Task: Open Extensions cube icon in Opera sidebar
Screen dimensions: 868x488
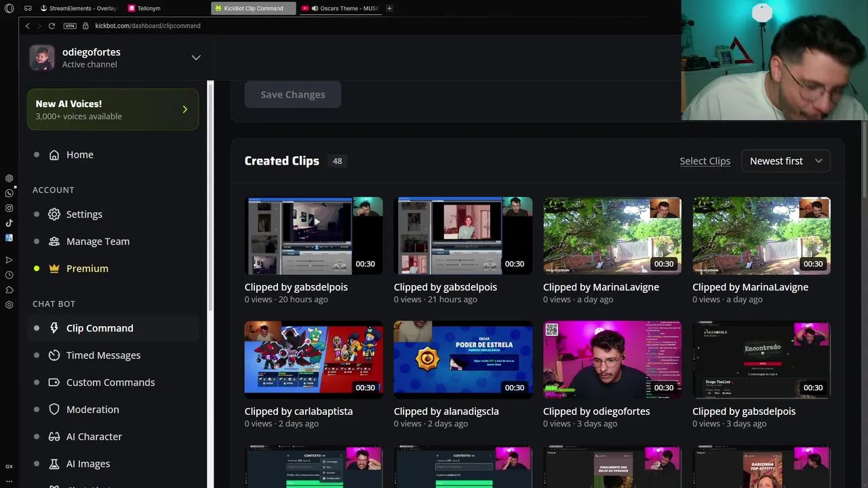Action: coord(9,289)
